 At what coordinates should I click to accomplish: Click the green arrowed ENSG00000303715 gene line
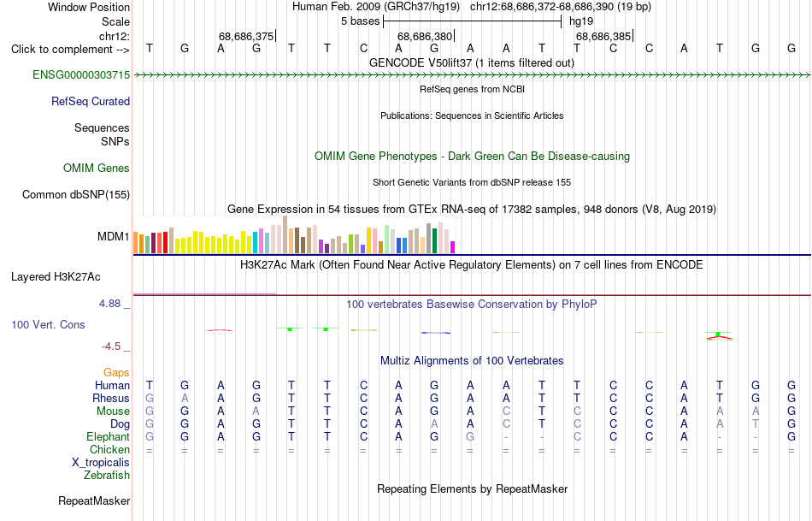pyautogui.click(x=472, y=75)
